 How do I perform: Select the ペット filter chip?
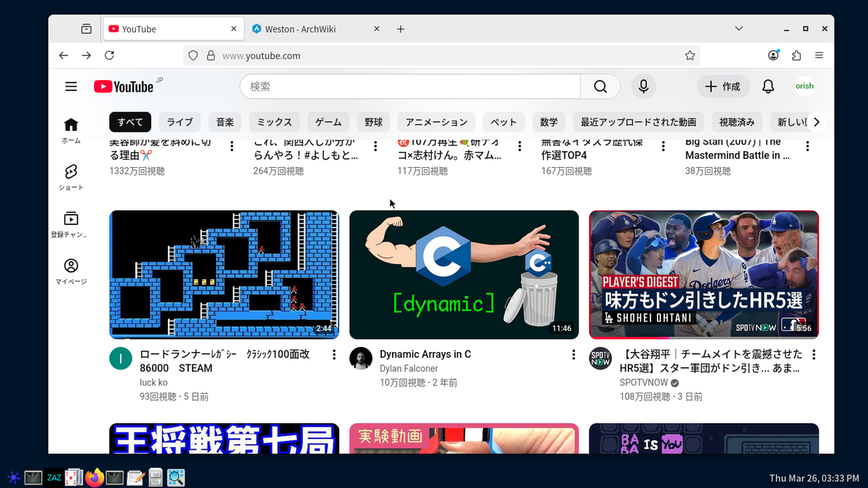tap(503, 122)
